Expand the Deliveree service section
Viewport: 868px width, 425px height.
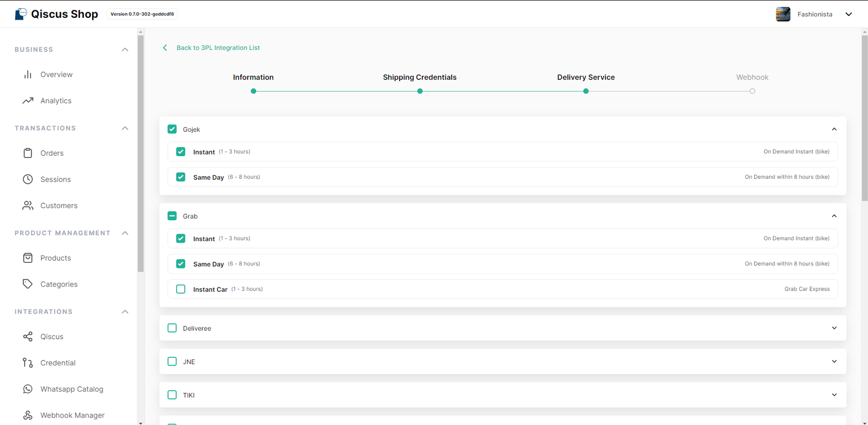[x=834, y=328]
